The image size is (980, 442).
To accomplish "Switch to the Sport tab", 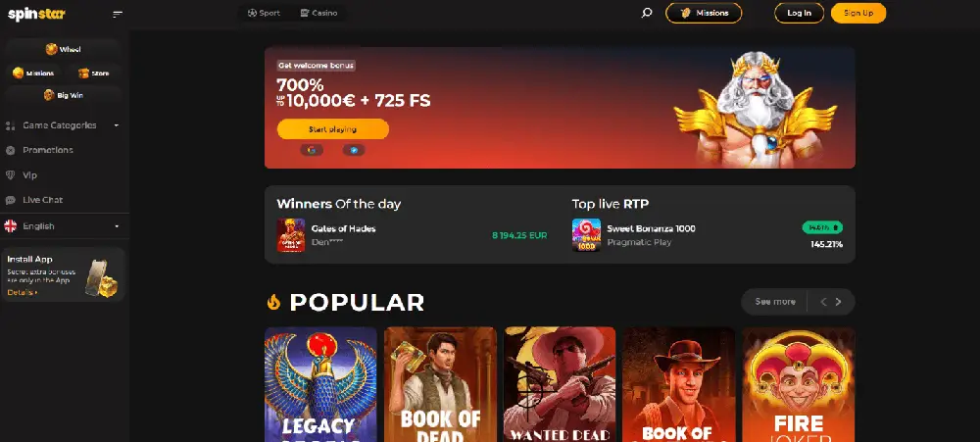I will click(x=264, y=13).
